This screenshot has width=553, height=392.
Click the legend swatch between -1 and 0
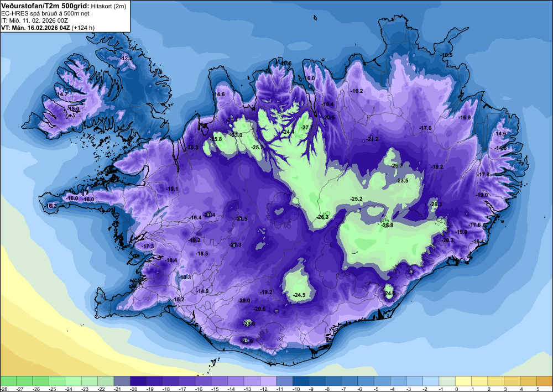click(x=447, y=381)
